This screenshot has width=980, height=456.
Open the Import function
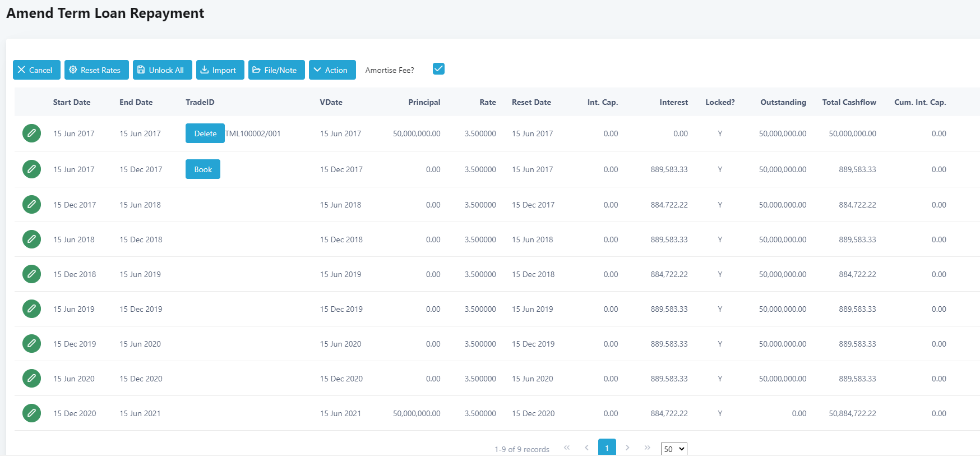[220, 70]
